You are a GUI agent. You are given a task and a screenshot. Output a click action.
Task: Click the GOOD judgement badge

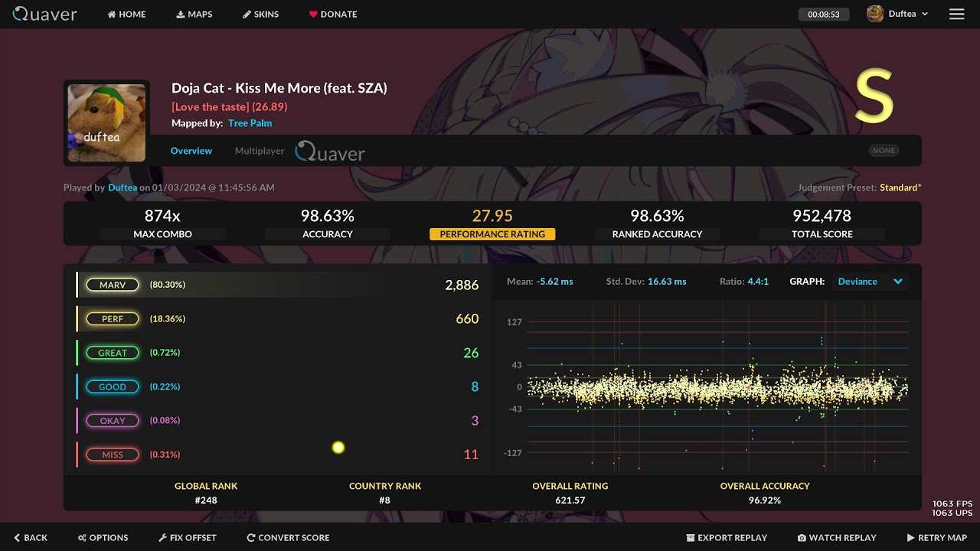click(x=113, y=386)
